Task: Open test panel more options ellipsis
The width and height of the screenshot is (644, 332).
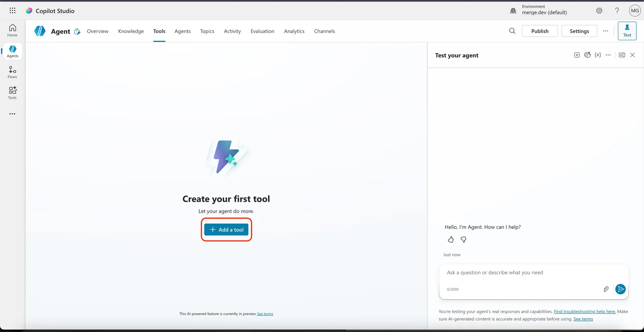Action: pyautogui.click(x=608, y=55)
